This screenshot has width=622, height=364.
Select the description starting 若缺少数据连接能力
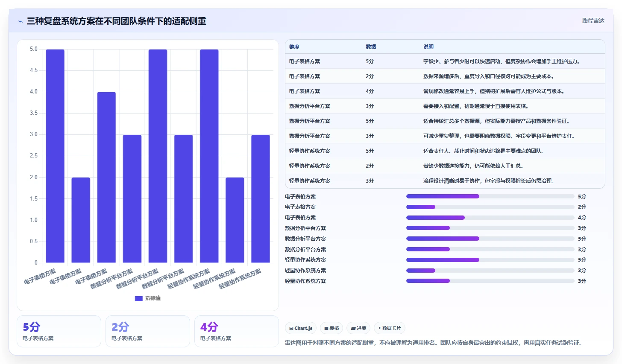pyautogui.click(x=473, y=166)
